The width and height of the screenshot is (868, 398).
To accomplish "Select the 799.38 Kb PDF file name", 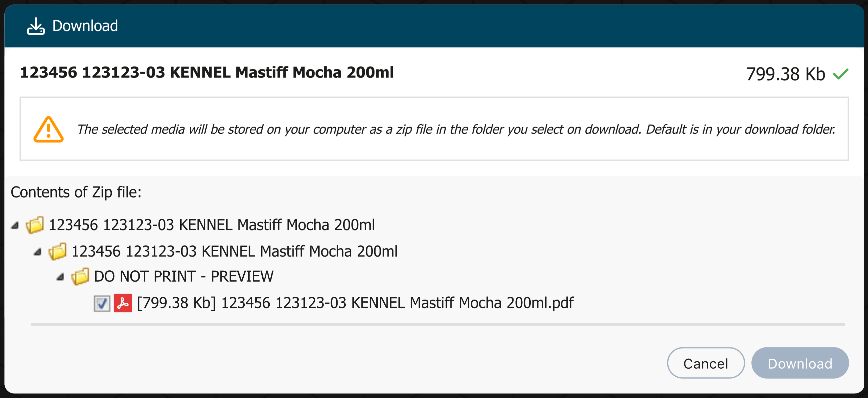I will [355, 303].
